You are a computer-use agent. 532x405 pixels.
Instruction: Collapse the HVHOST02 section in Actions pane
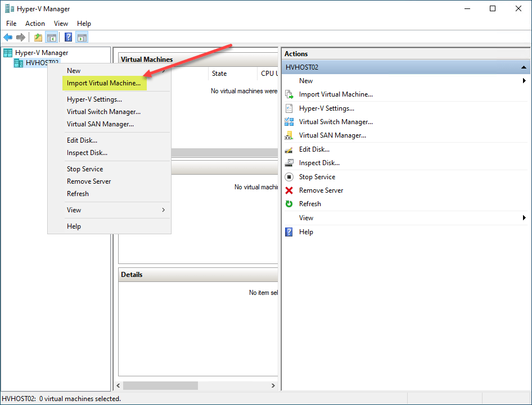[x=524, y=67]
